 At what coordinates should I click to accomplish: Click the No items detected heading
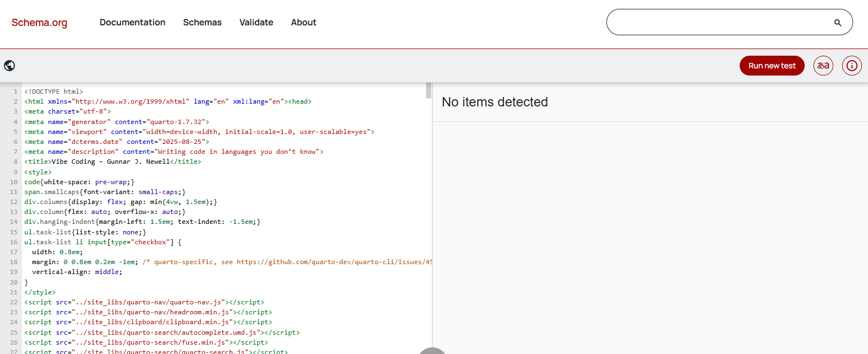pos(495,102)
